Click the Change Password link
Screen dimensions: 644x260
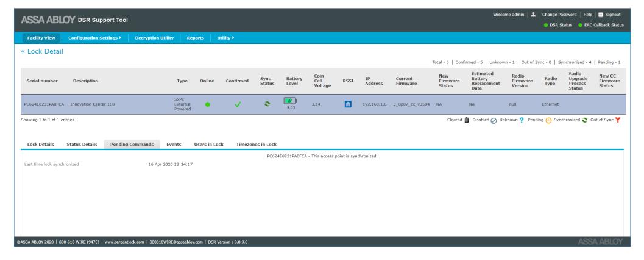pyautogui.click(x=559, y=15)
